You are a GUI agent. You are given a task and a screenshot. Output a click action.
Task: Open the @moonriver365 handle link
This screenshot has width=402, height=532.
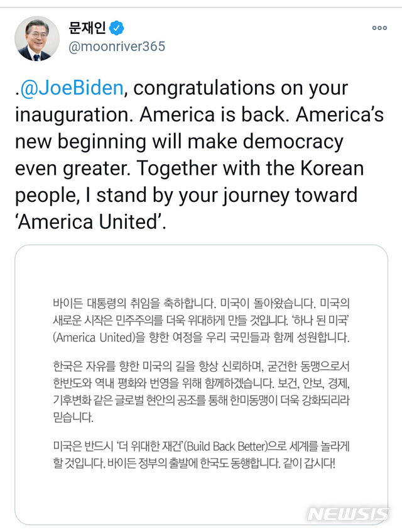pos(117,47)
